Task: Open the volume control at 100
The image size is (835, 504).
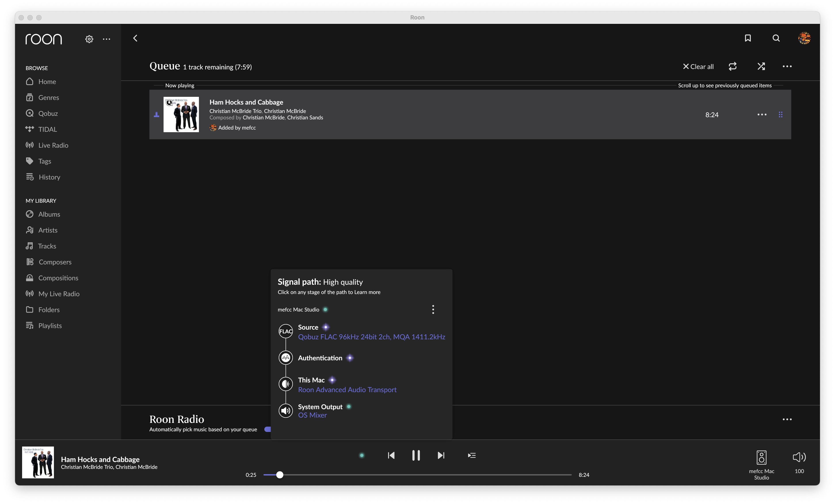Action: (x=799, y=462)
